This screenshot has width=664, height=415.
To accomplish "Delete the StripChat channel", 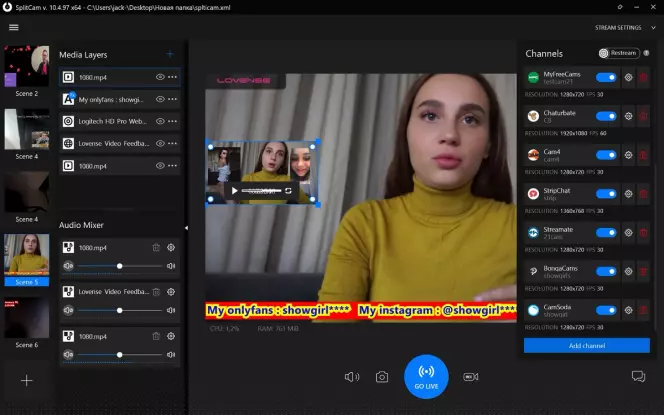I will click(x=643, y=194).
